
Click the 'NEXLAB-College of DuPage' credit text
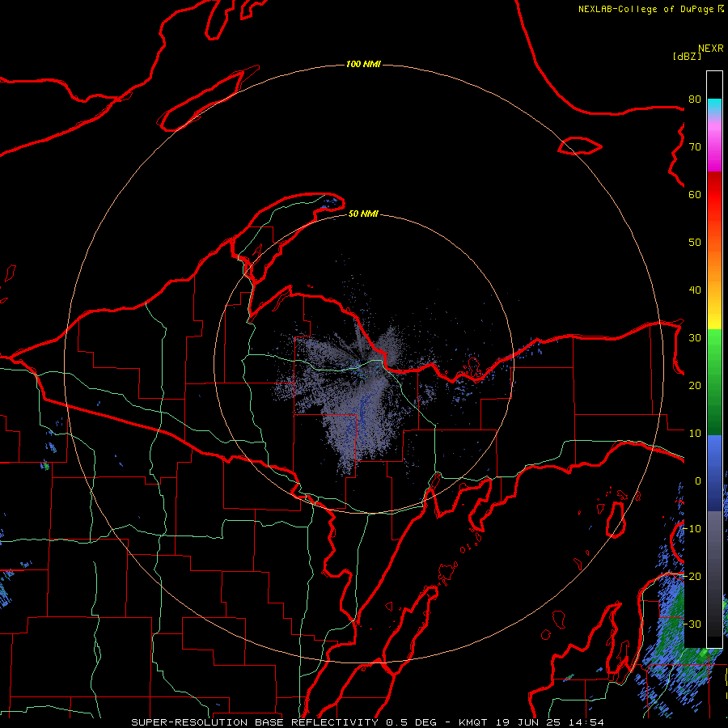(647, 9)
